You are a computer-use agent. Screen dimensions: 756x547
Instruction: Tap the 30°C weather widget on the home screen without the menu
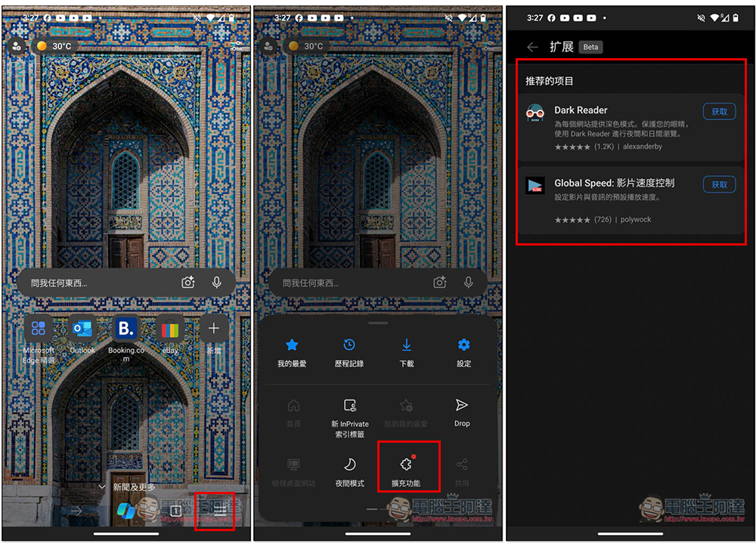pyautogui.click(x=54, y=46)
